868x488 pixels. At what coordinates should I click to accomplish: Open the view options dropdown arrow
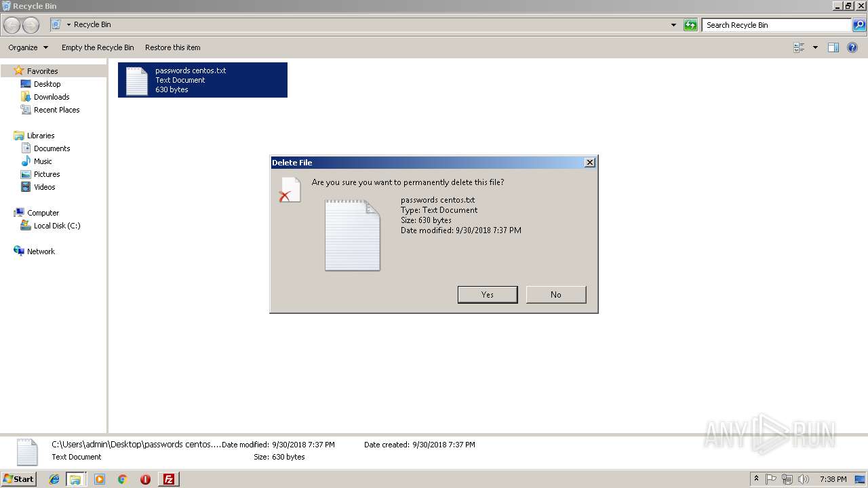pos(815,47)
